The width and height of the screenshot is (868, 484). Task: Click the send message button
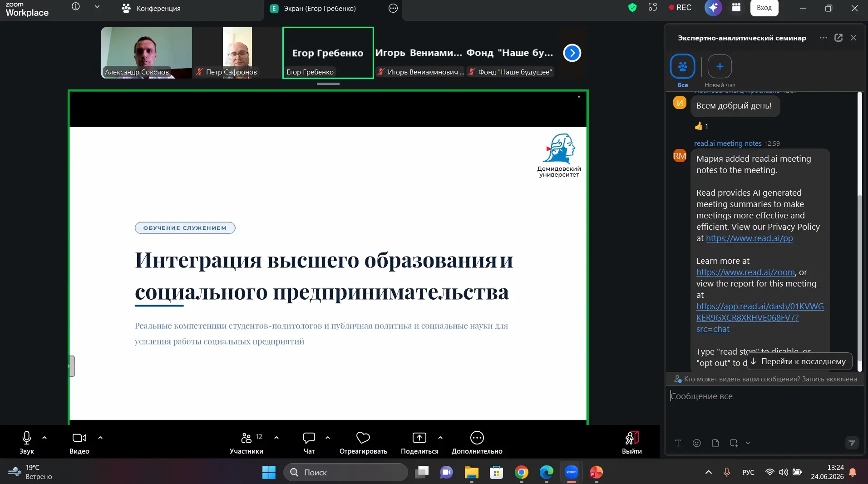pos(852,443)
